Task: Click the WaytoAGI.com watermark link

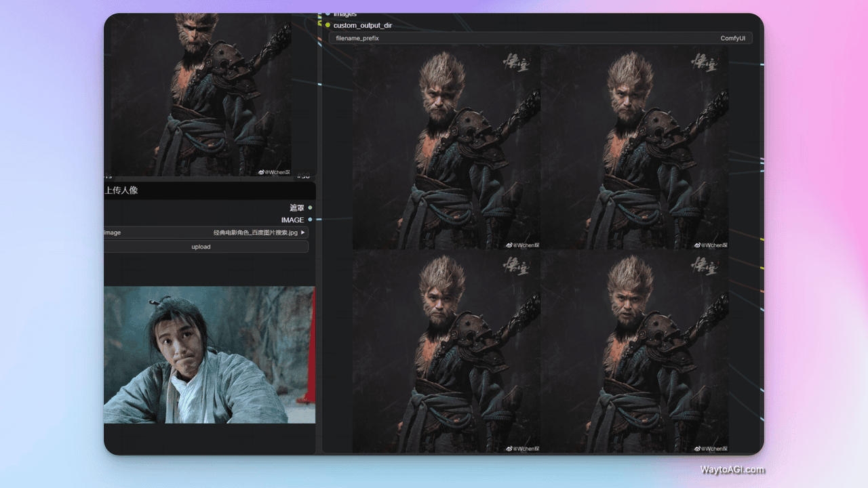Action: pyautogui.click(x=732, y=470)
